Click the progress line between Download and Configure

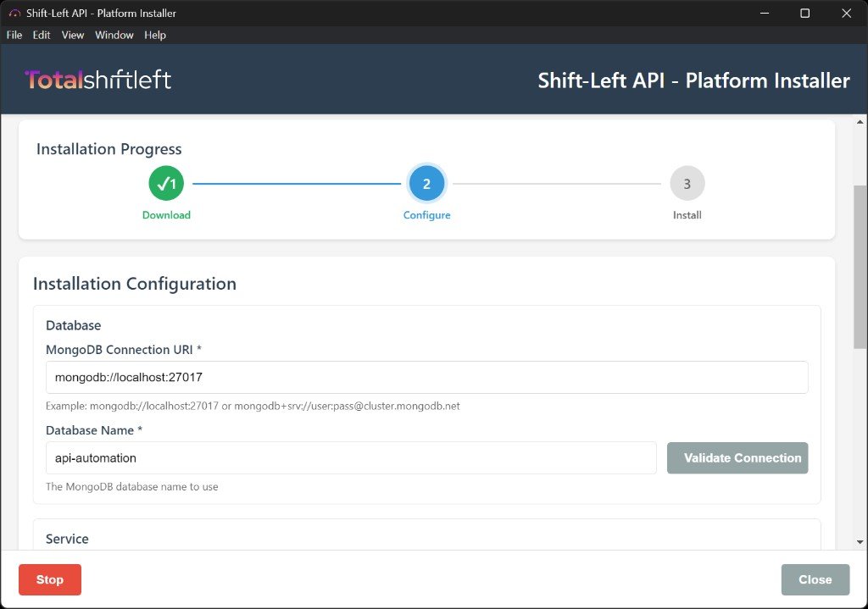pos(297,183)
